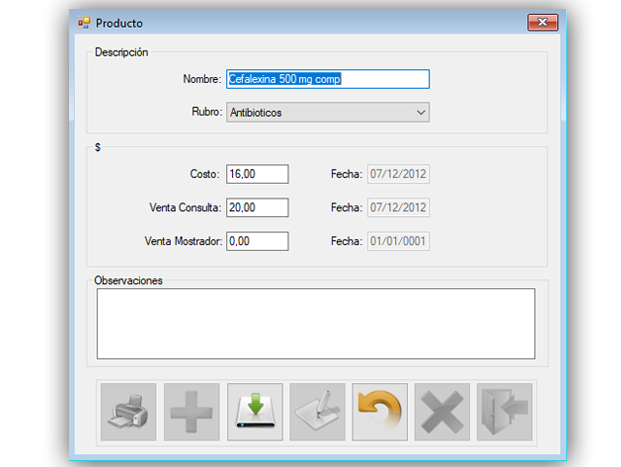Viewport: 621px width, 467px height.
Task: Click the Venta Consulta field 20,00
Action: (257, 208)
